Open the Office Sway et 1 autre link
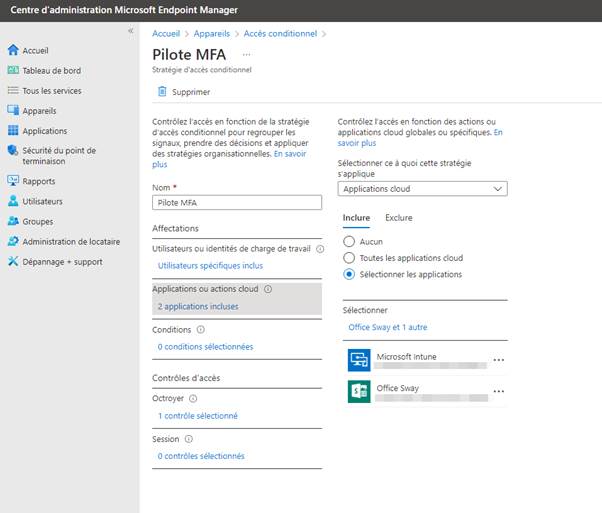 point(388,327)
